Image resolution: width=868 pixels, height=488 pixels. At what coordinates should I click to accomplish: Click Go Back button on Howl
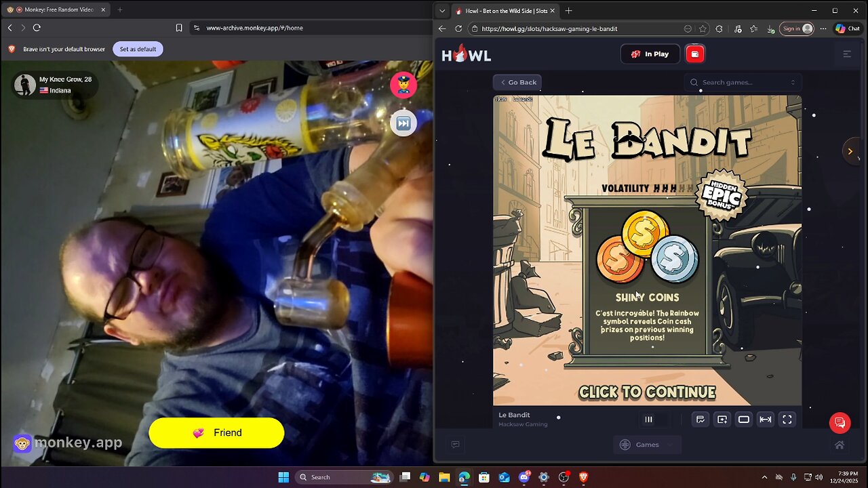[x=517, y=82]
